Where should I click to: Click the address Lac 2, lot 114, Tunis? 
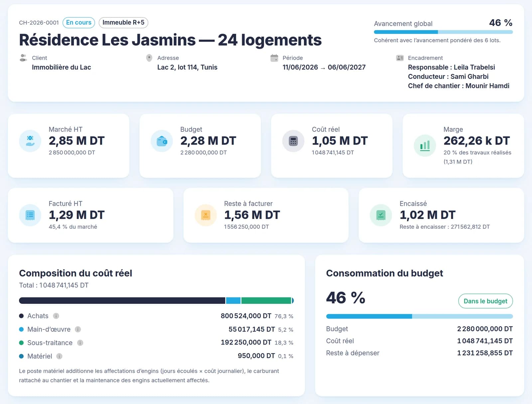[x=187, y=67]
